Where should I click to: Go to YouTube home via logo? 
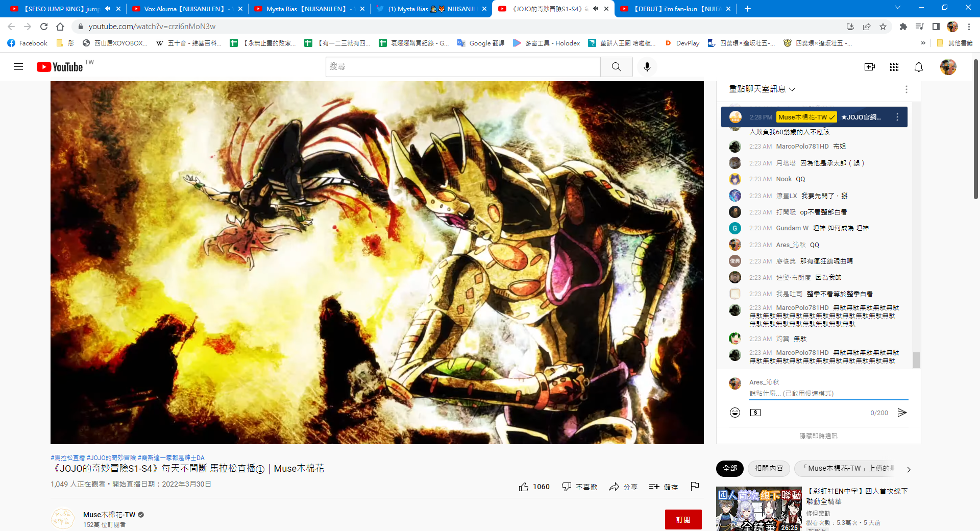pos(60,67)
